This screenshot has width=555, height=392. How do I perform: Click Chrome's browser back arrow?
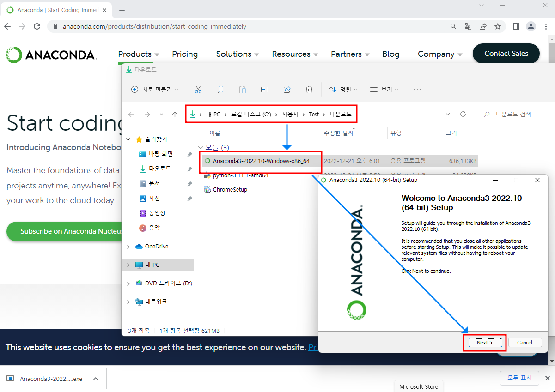click(7, 26)
